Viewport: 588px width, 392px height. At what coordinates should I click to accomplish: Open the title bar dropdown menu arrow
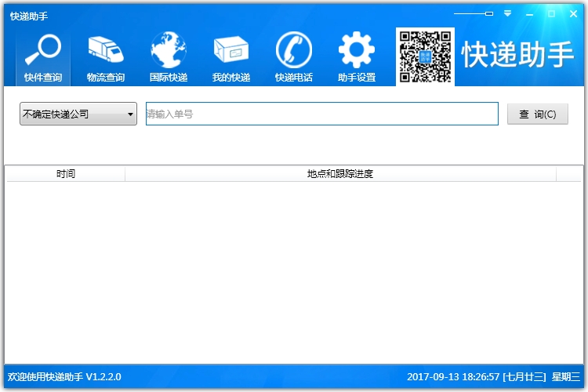click(x=508, y=13)
